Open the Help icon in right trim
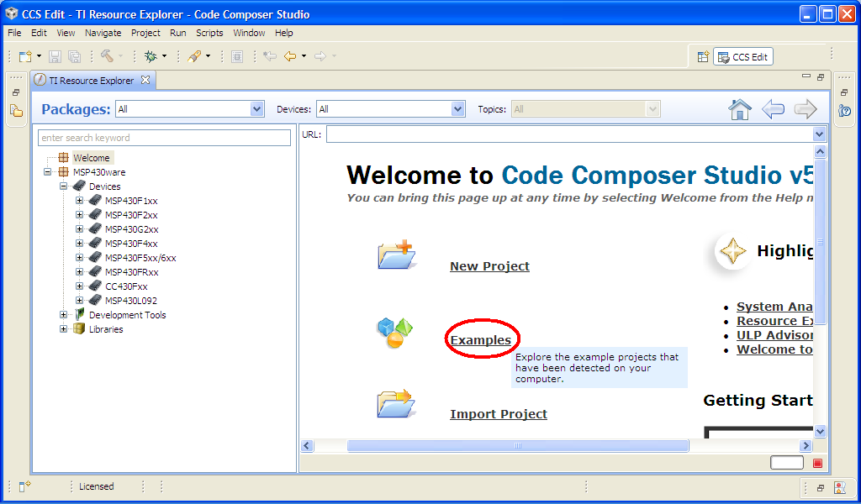The height and width of the screenshot is (504, 861). click(x=844, y=111)
